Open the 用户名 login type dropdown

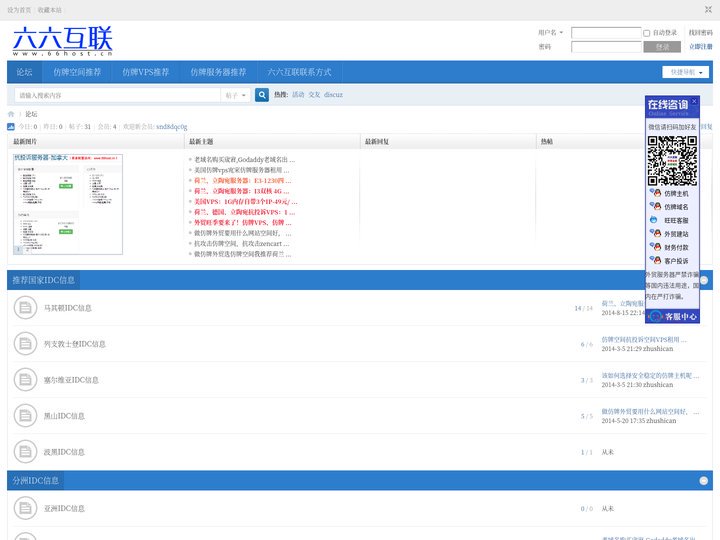point(550,33)
